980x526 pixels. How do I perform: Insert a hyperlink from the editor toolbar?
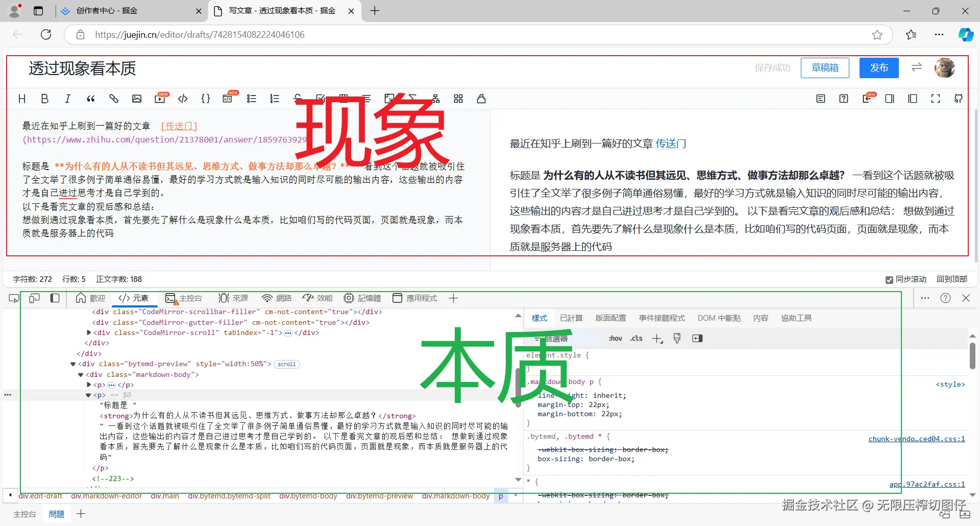pos(114,99)
